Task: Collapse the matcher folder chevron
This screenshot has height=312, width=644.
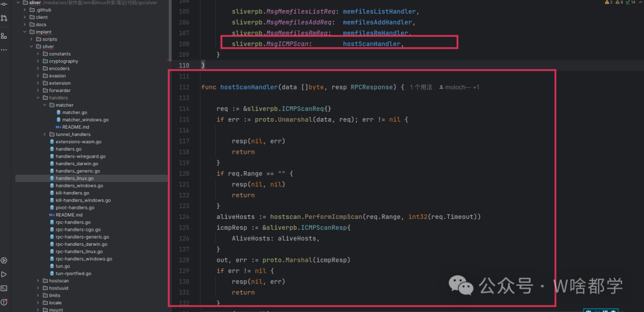Action: pos(45,105)
